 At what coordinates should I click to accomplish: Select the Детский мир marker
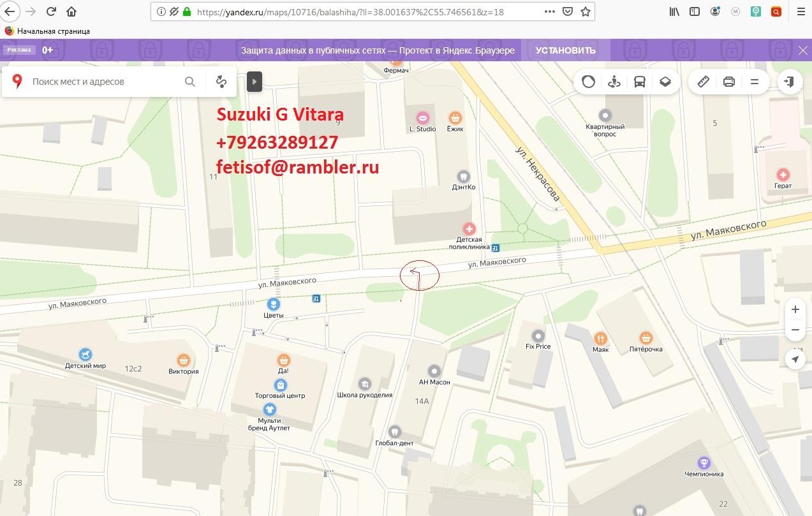pos(85,354)
